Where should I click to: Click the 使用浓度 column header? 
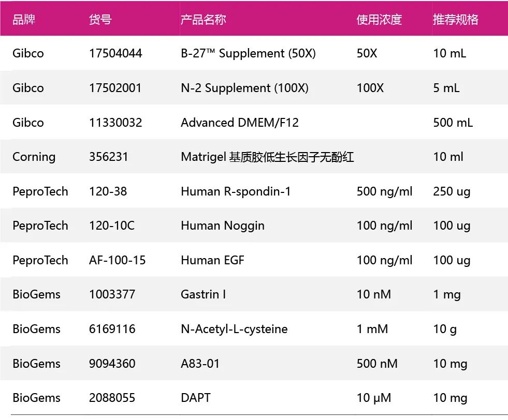click(x=379, y=20)
